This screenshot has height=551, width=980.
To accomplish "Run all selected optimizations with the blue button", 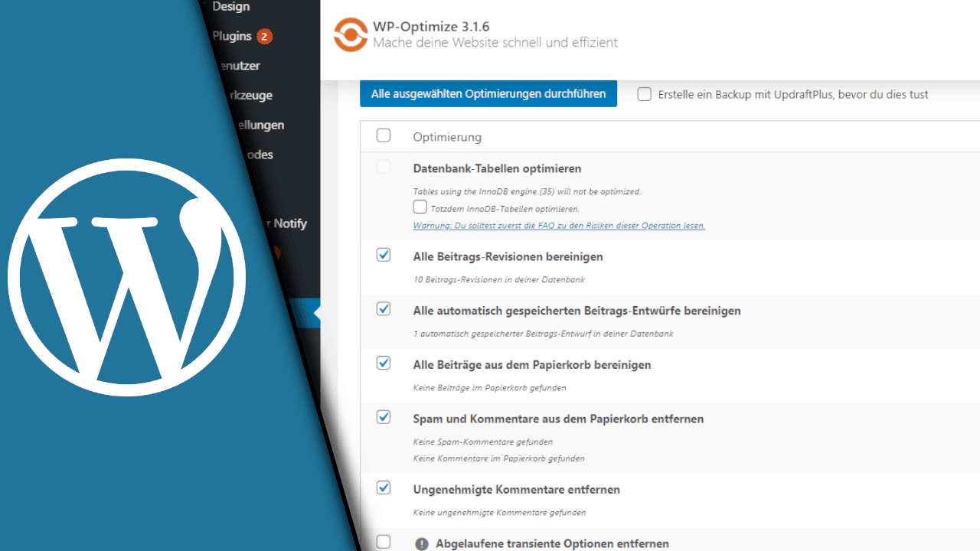I will [x=488, y=94].
